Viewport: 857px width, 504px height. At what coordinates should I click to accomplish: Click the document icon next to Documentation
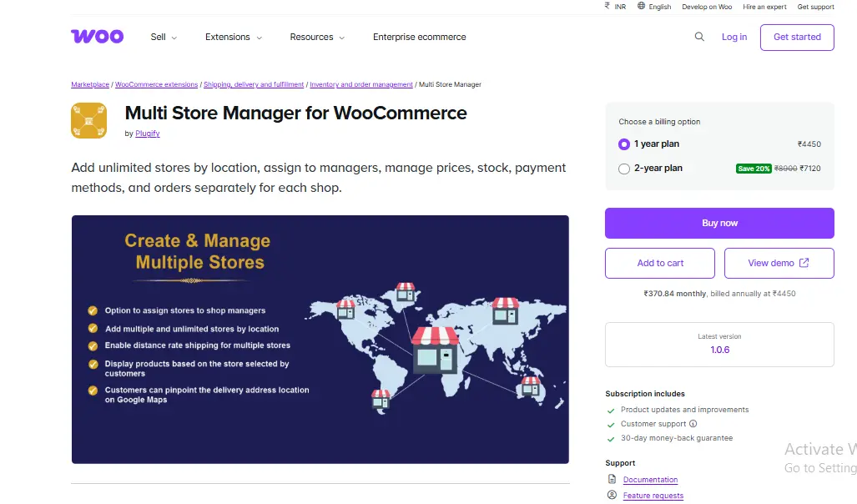(x=612, y=480)
